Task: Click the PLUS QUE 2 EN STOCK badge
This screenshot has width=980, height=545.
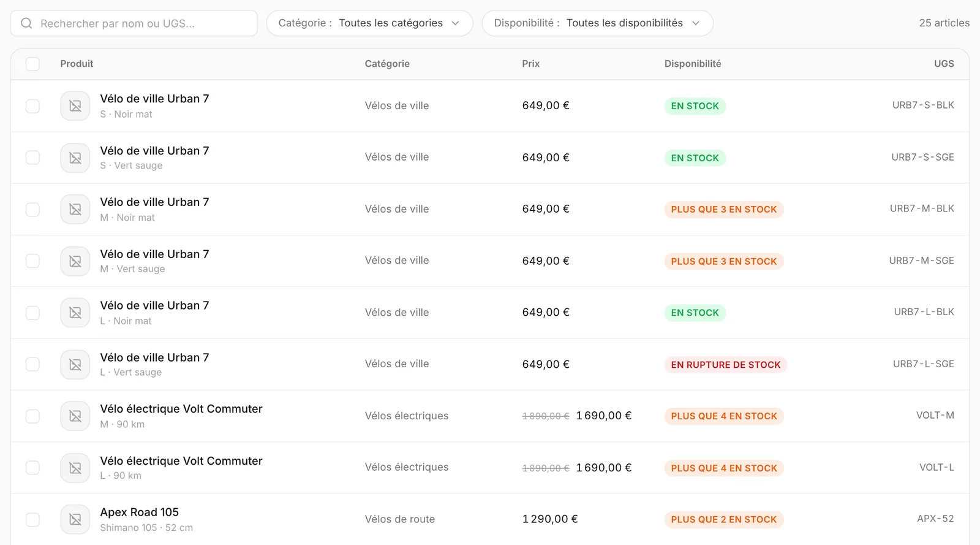Action: (x=724, y=520)
